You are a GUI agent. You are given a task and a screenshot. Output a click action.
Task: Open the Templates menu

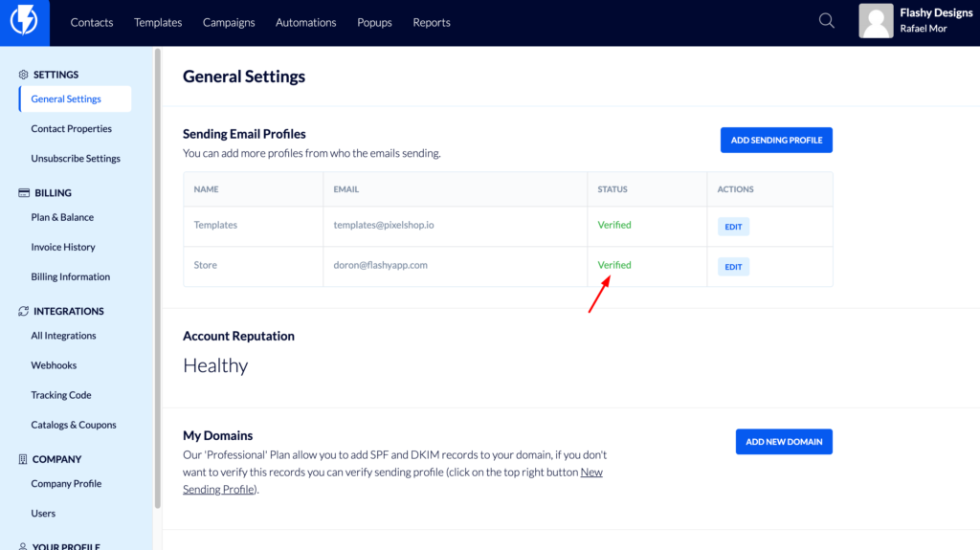point(158,23)
